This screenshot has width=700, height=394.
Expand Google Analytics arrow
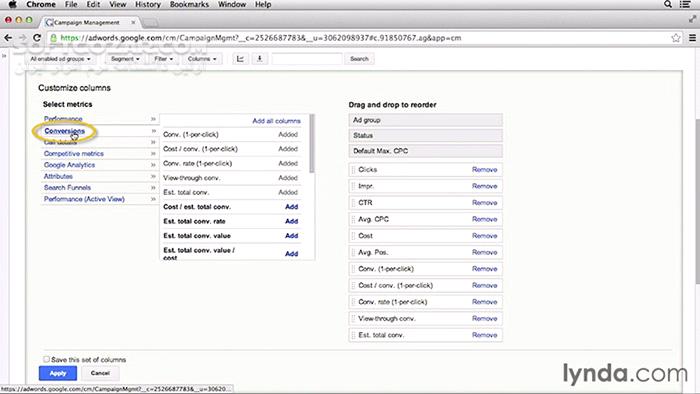[x=153, y=165]
